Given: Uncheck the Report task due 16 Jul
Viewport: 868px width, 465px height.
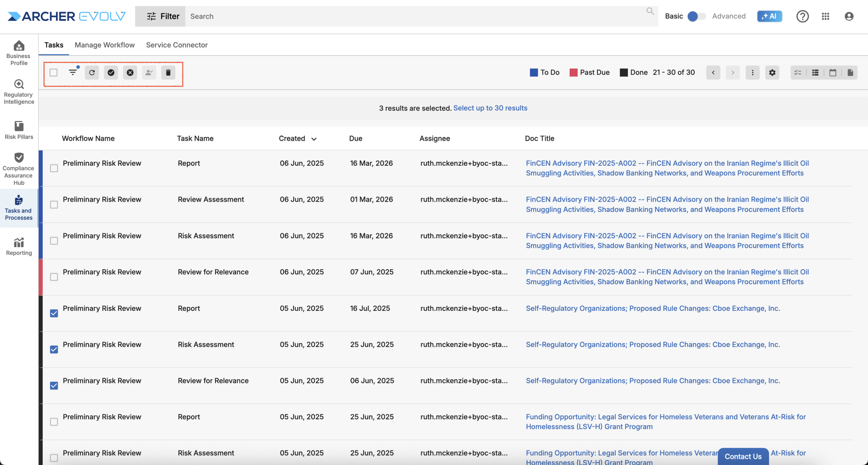Looking at the screenshot, I should [54, 313].
